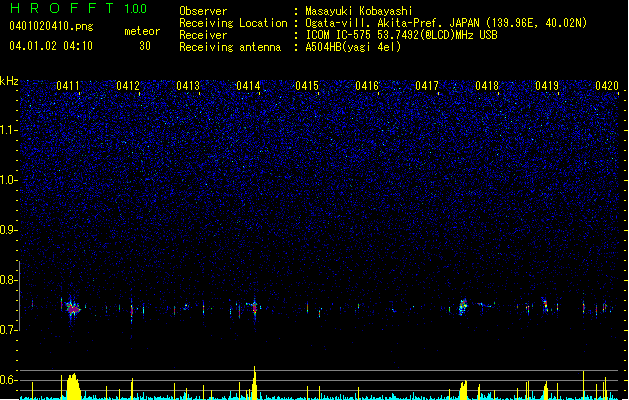Click the 0411 time marker
Image resolution: width=629 pixels, height=400 pixels.
point(68,86)
